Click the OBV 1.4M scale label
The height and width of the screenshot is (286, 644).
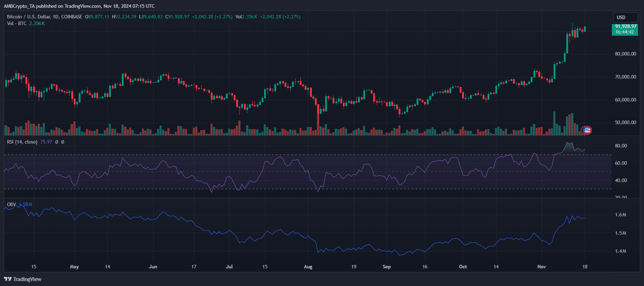tap(621, 251)
